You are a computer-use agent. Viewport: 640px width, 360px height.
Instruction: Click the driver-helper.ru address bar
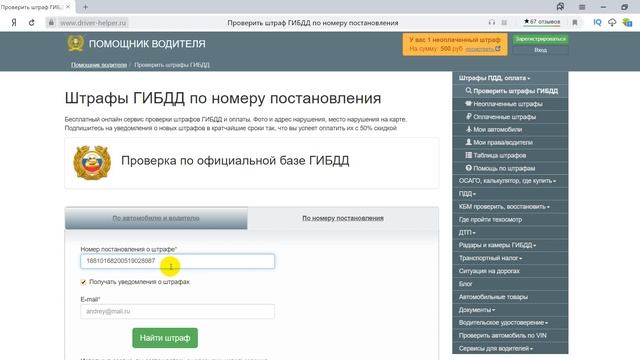click(93, 23)
